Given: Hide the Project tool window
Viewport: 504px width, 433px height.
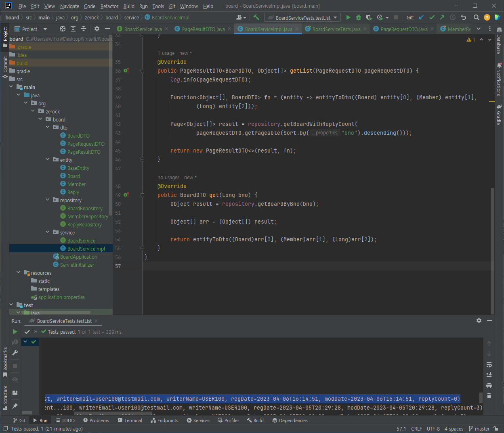Looking at the screenshot, I should 107,29.
